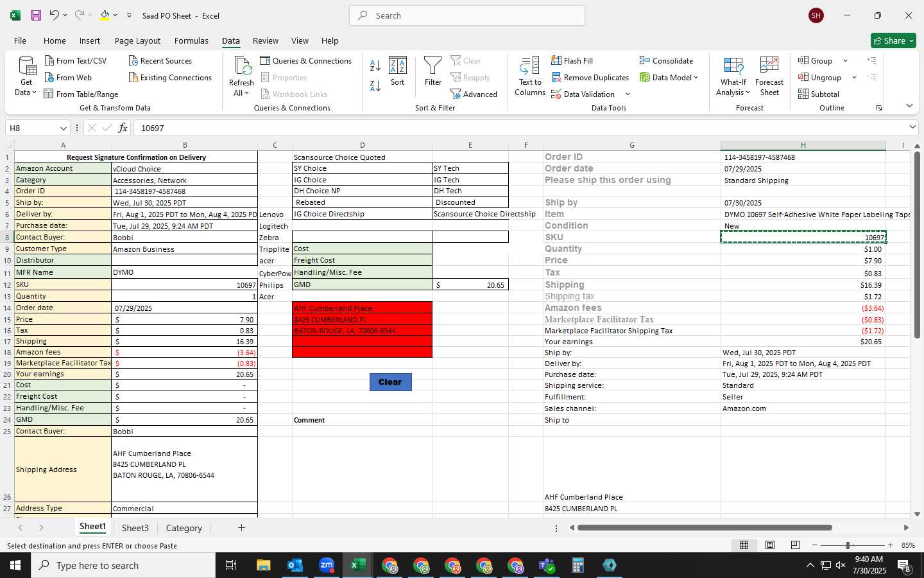Screen dimensions: 924x578
Task: Open Zoom app from the taskbar
Action: click(327, 565)
